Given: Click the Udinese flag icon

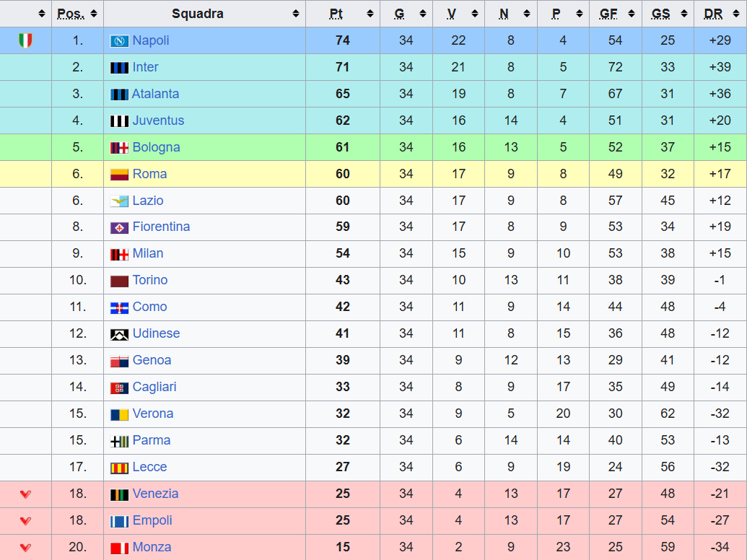Looking at the screenshot, I should click(x=119, y=334).
